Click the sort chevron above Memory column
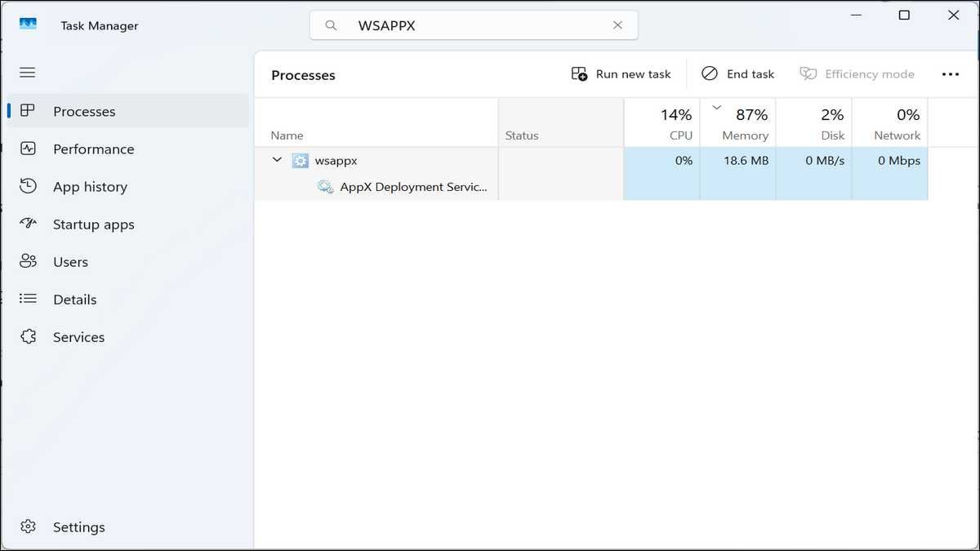 click(717, 107)
